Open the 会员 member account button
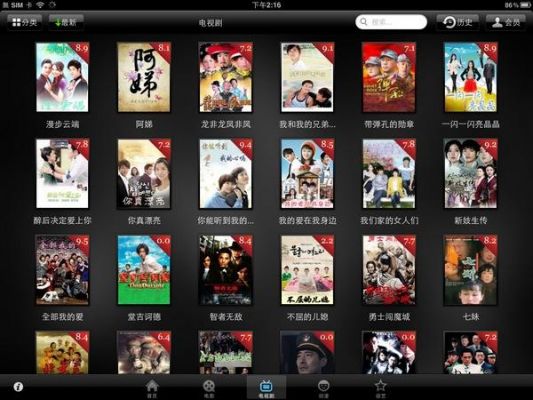Image resolution: width=533 pixels, height=400 pixels. pyautogui.click(x=506, y=22)
